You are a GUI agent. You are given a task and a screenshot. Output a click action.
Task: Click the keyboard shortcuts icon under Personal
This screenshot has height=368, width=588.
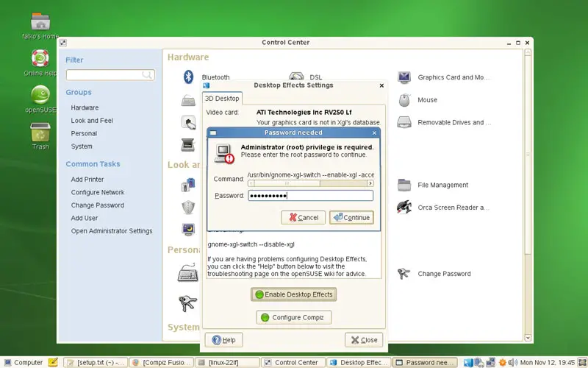click(188, 272)
